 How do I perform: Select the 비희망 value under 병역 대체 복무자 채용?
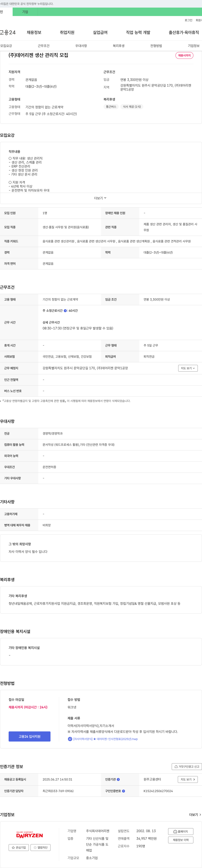tap(47, 525)
